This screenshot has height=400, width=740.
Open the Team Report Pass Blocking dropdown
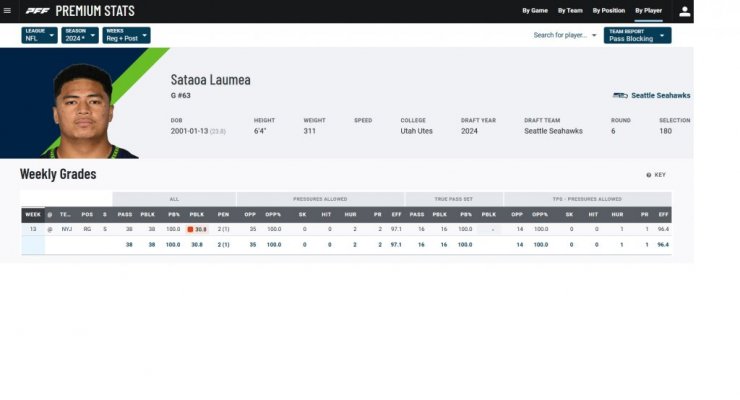click(637, 35)
